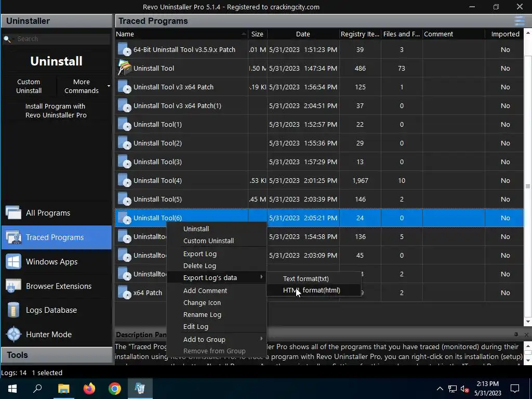
Task: Select Edit Log in the context menu
Action: pyautogui.click(x=217, y=326)
